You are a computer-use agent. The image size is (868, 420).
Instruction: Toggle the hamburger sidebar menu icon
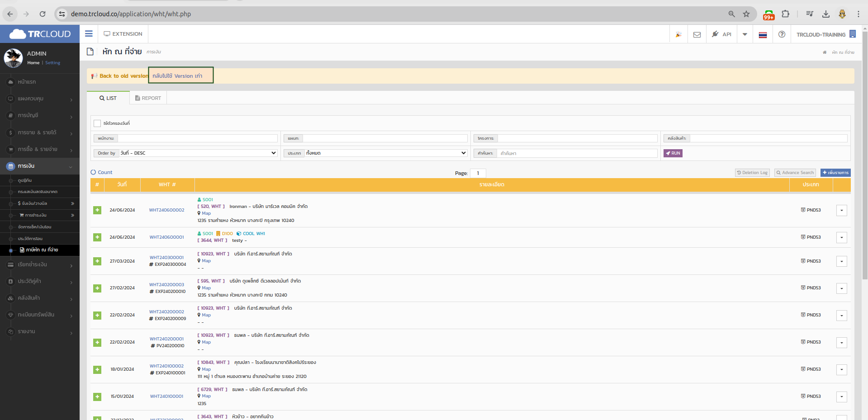pos(89,34)
